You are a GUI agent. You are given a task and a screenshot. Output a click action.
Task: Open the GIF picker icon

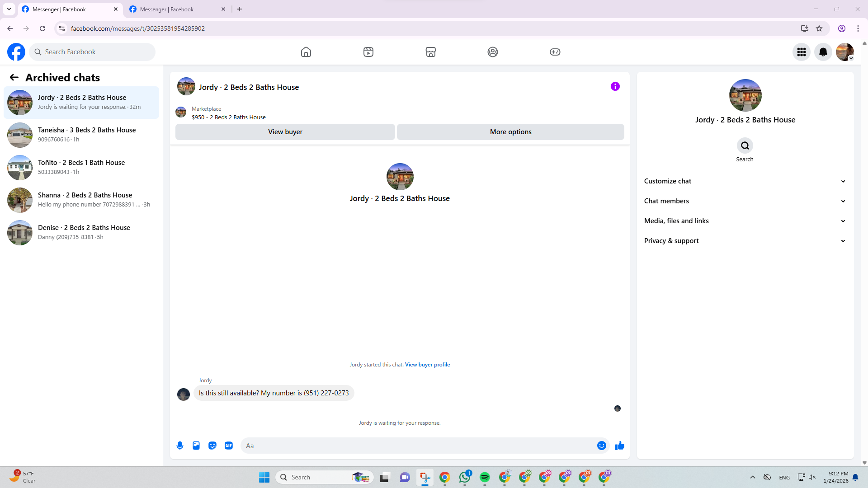[229, 446]
